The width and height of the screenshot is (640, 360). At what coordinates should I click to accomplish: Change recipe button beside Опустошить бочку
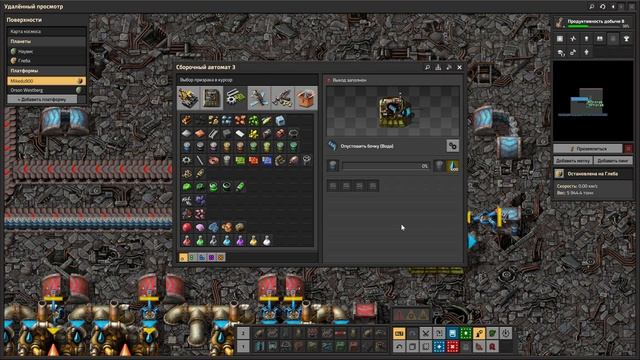point(452,146)
